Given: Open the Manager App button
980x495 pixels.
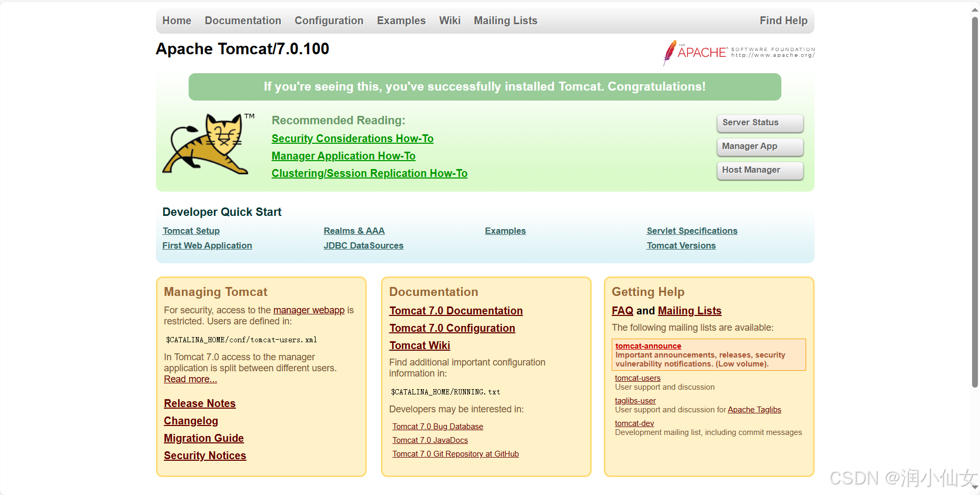Looking at the screenshot, I should coord(760,146).
